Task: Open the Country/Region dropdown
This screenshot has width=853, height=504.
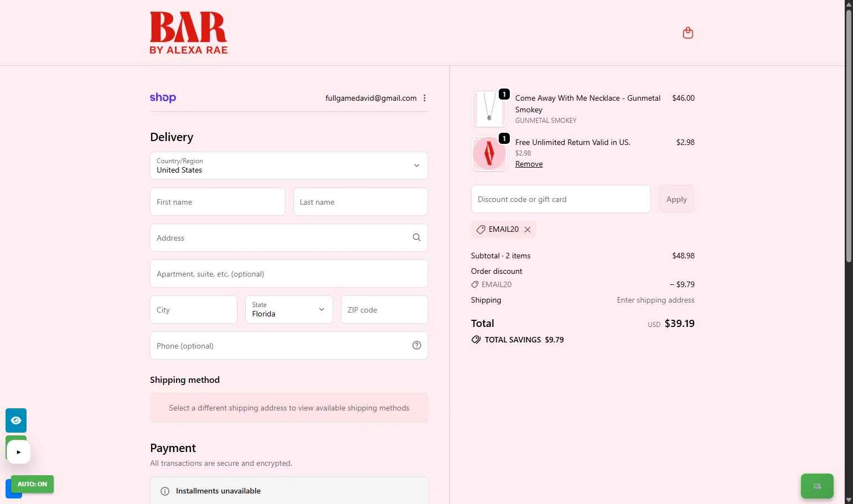Action: [x=289, y=165]
